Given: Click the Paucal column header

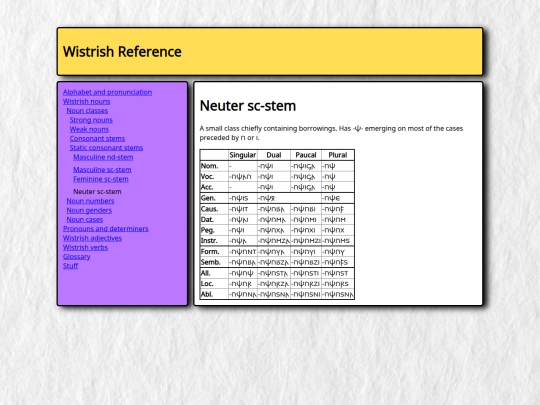Looking at the screenshot, I should [306, 155].
